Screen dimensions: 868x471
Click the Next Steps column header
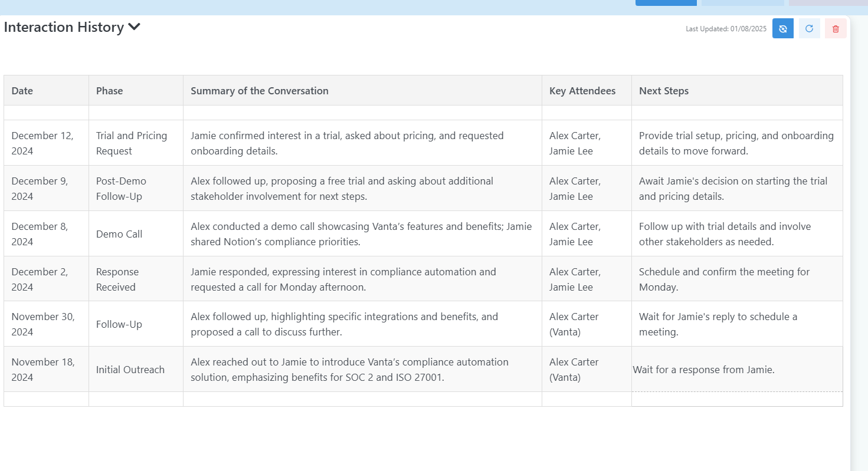(x=664, y=91)
